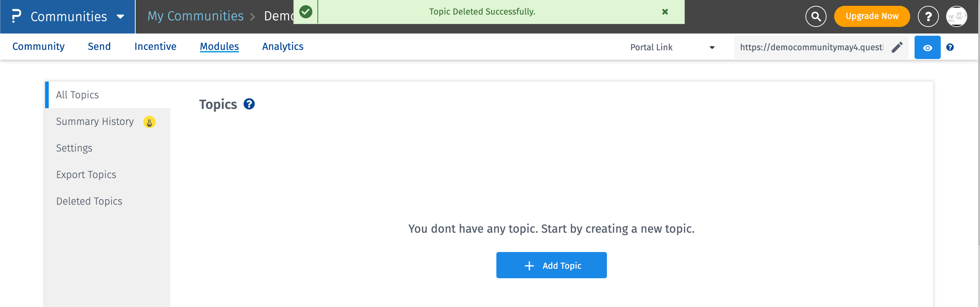Preview portal with the eye button
The width and height of the screenshot is (980, 307).
[x=927, y=48]
